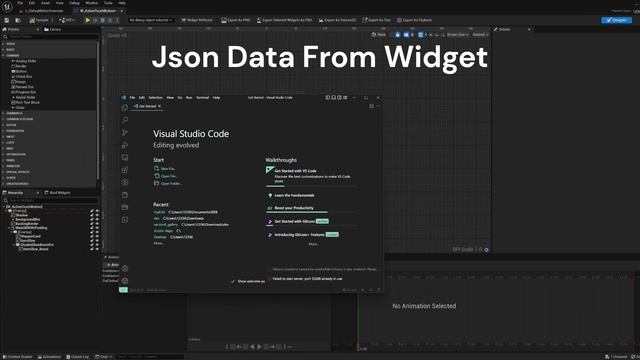The width and height of the screenshot is (640, 360).
Task: Click New File link in VS Code
Action: (x=165, y=169)
